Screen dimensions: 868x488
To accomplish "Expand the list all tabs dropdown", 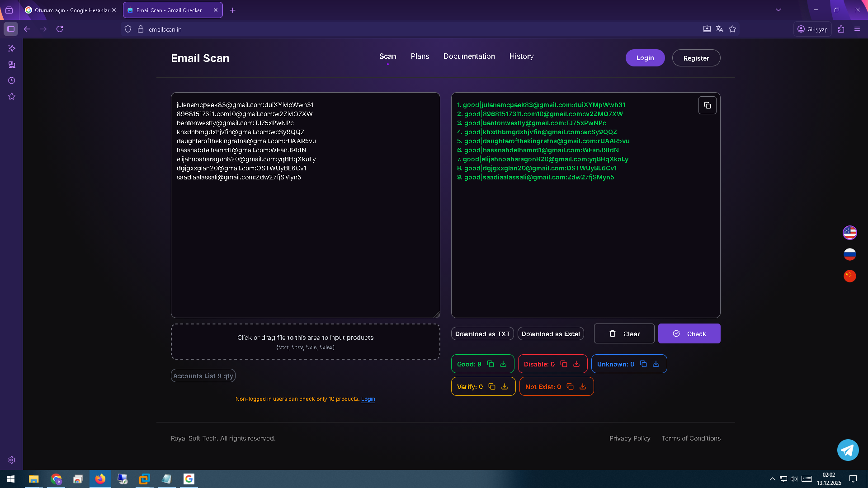I will 778,10.
